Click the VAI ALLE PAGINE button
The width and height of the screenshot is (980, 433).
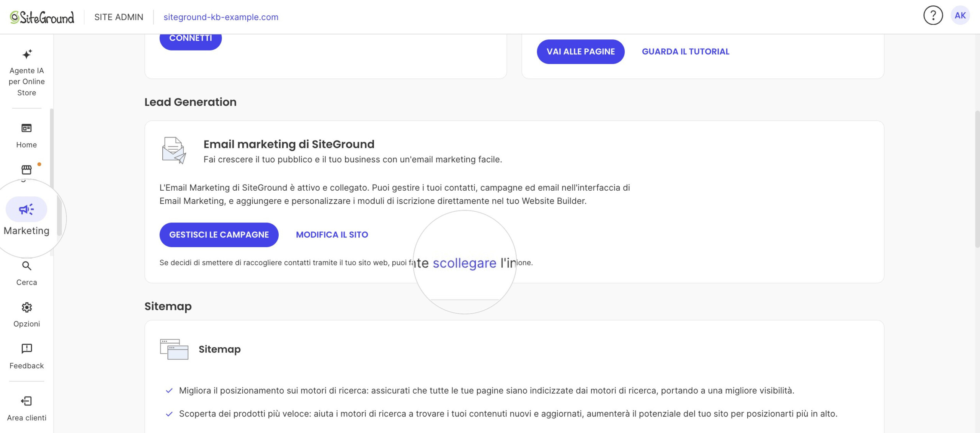pyautogui.click(x=580, y=52)
